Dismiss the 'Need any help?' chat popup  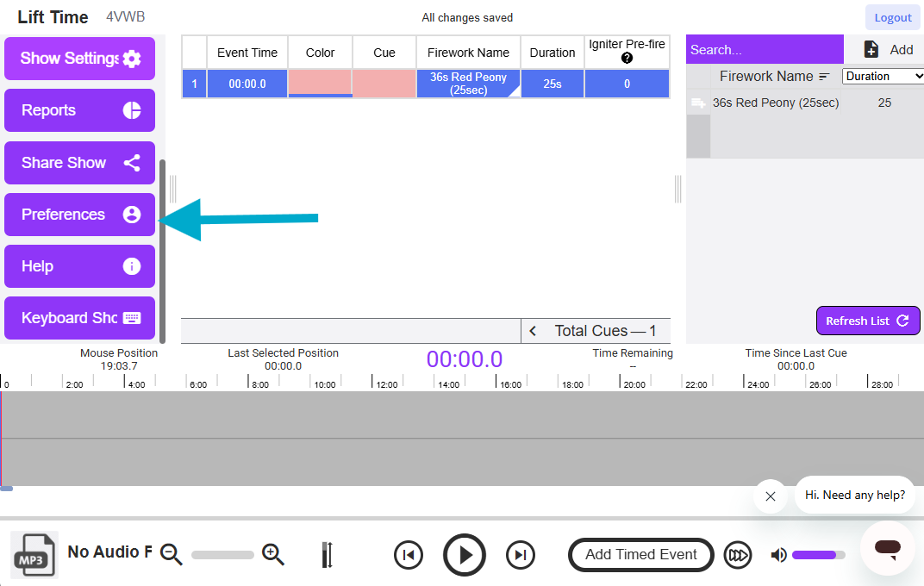point(770,496)
